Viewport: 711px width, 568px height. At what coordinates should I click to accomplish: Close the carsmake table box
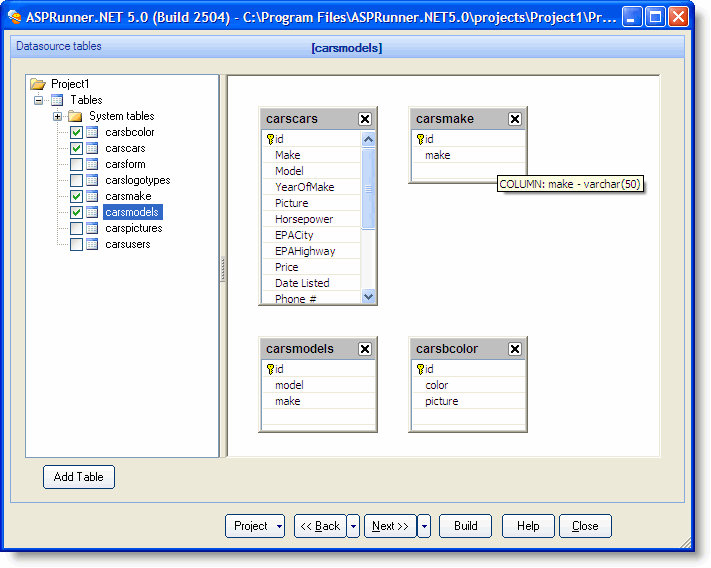tap(515, 119)
